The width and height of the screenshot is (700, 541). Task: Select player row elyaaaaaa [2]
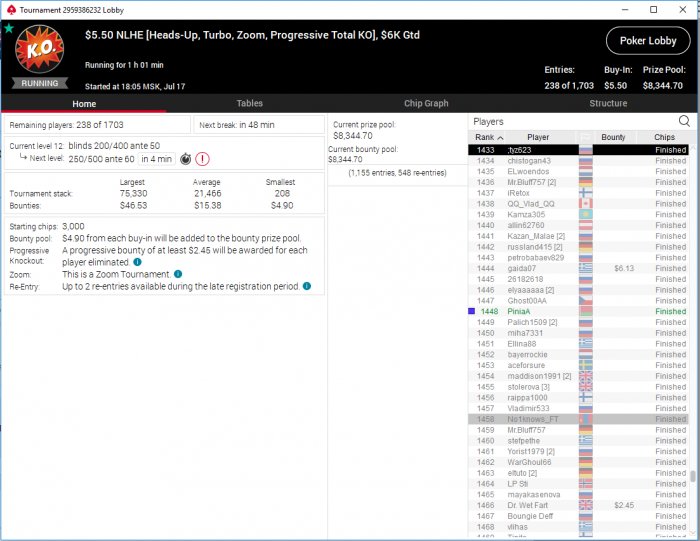pos(578,290)
